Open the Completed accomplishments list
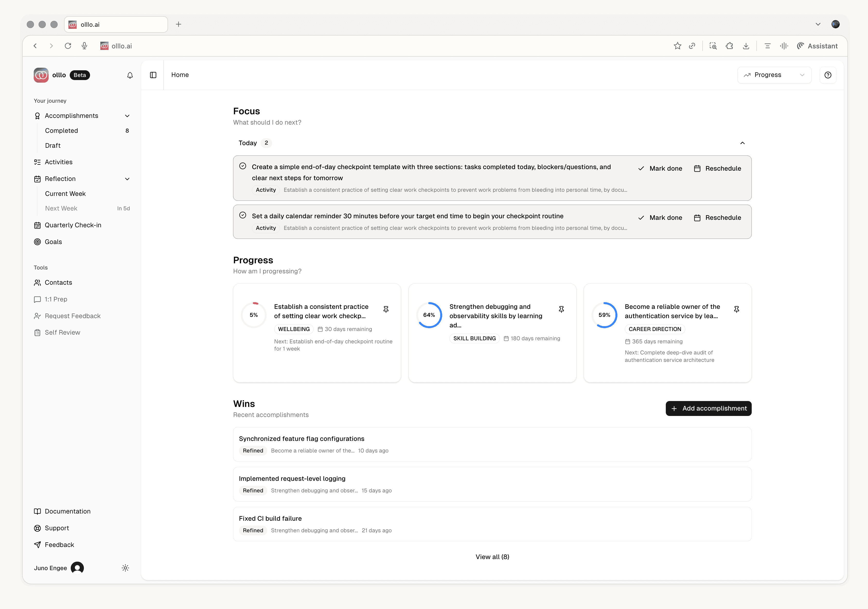Viewport: 868px width, 609px height. coord(62,130)
